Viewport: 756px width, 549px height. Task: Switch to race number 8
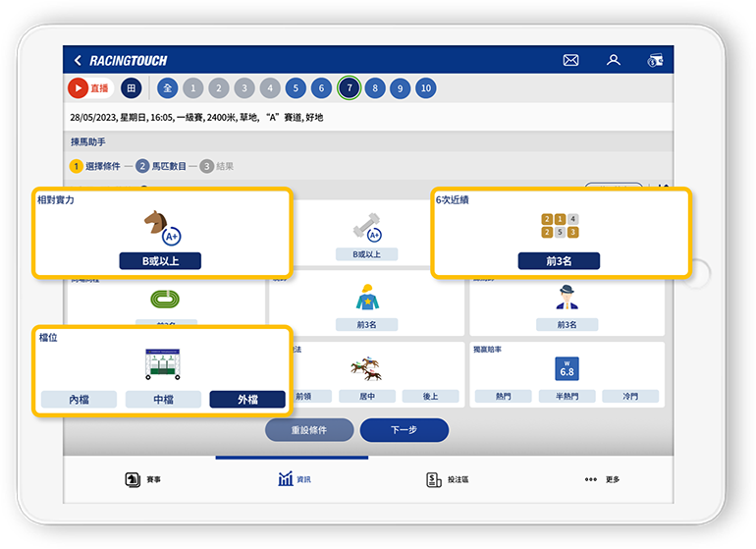click(374, 88)
